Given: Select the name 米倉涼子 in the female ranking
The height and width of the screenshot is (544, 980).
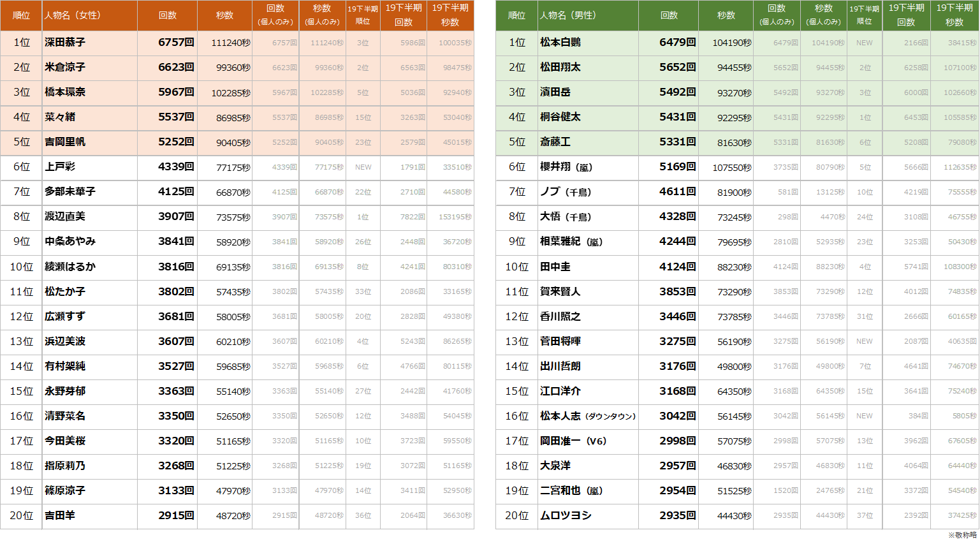Looking at the screenshot, I should point(65,68).
